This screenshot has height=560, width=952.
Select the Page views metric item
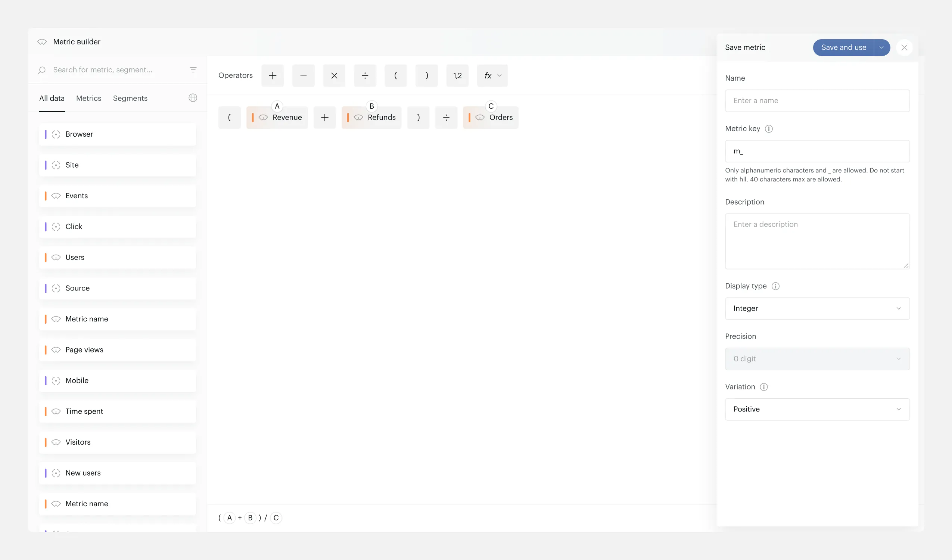[118, 350]
